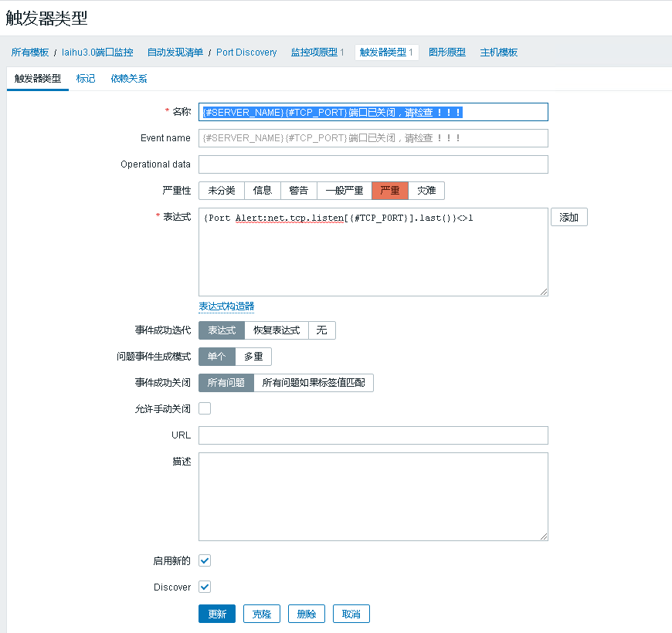The height and width of the screenshot is (633, 672).
Task: Select 所有问题如果标签值匹配 option
Action: pos(314,383)
